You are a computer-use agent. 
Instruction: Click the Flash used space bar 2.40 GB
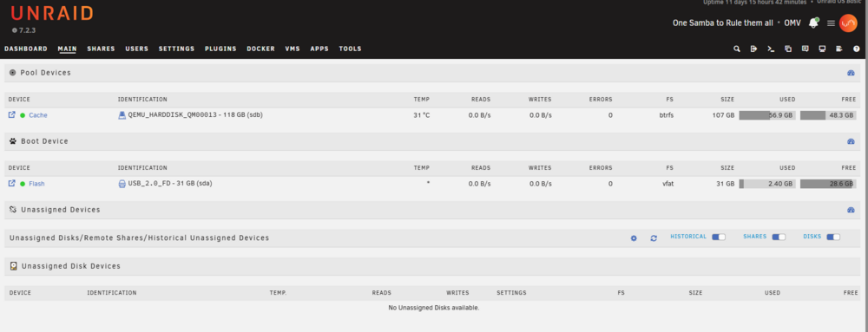[x=767, y=184]
